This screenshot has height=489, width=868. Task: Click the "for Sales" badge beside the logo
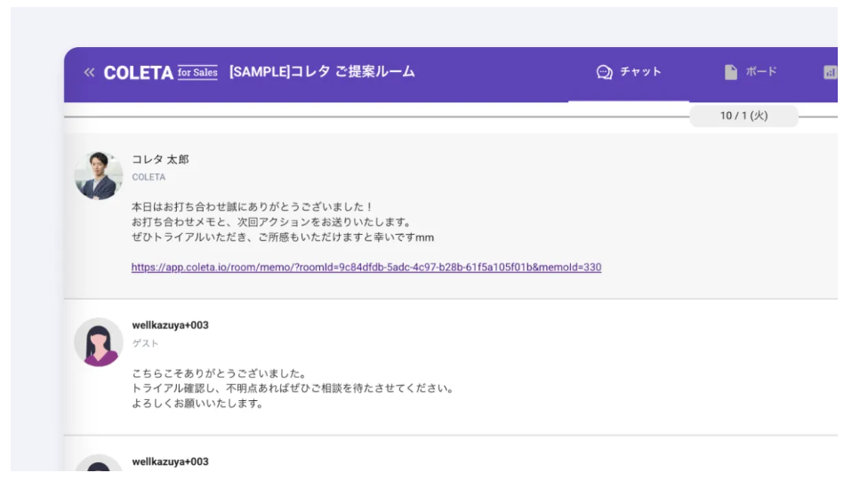click(x=197, y=73)
